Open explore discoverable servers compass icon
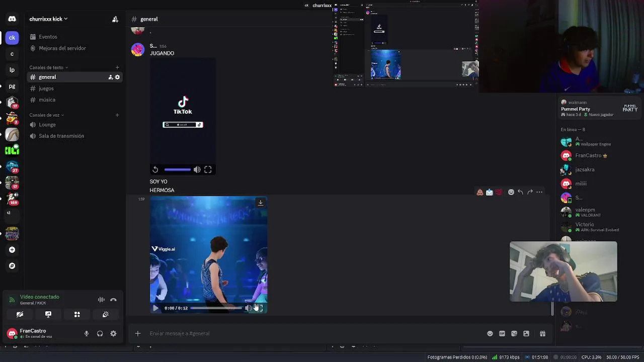The image size is (644, 362). (x=12, y=266)
